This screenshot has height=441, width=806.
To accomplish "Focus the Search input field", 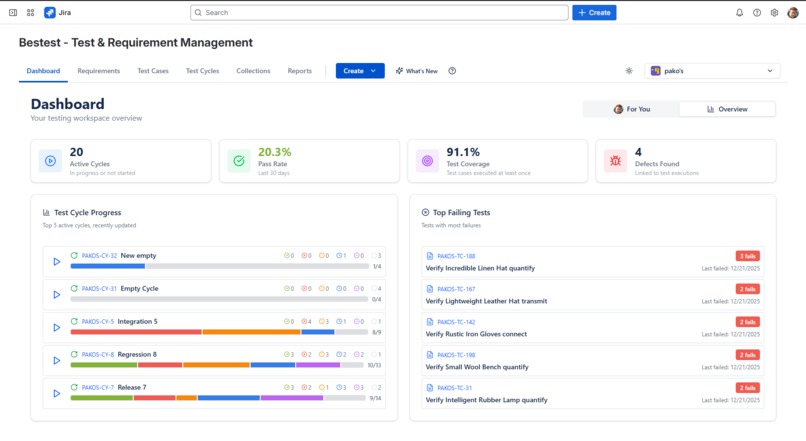I will tap(379, 12).
